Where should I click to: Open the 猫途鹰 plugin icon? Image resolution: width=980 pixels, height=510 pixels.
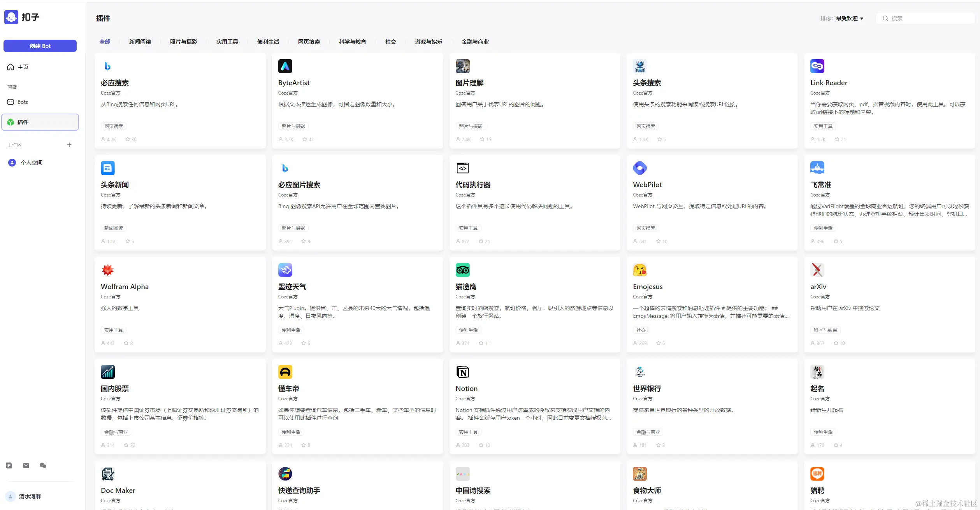coord(463,270)
